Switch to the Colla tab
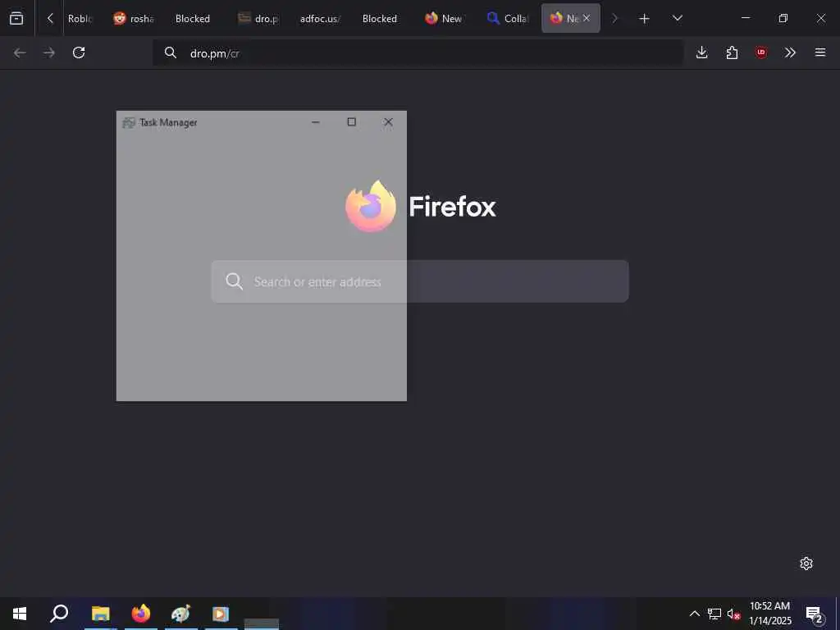This screenshot has height=630, width=840. coord(507,19)
